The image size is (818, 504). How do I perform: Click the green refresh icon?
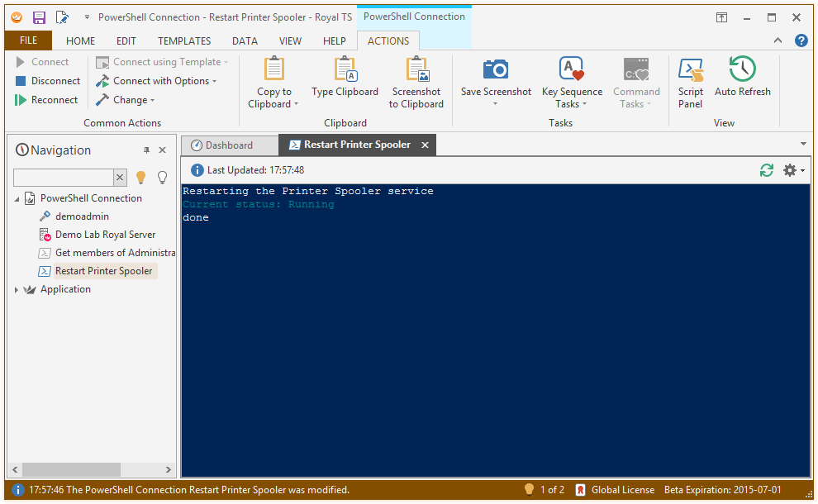tap(766, 170)
